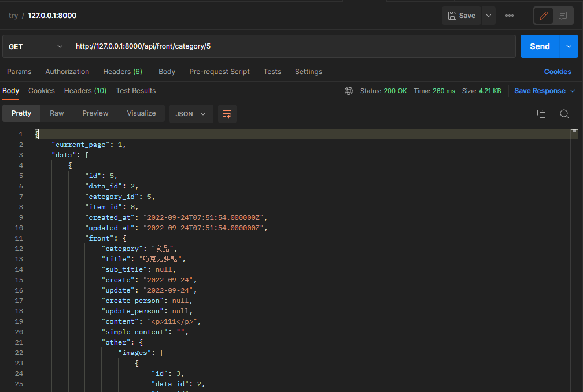Open the response search icon
This screenshot has height=392, width=583.
click(564, 114)
